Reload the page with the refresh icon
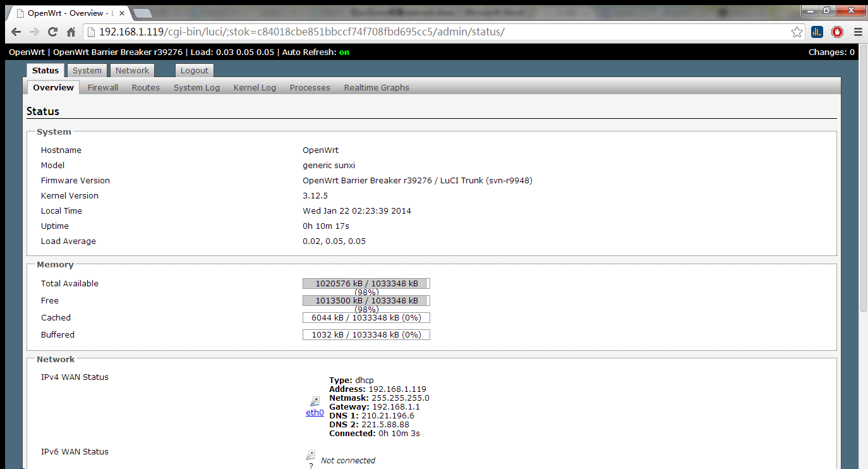This screenshot has height=469, width=868. click(52, 32)
